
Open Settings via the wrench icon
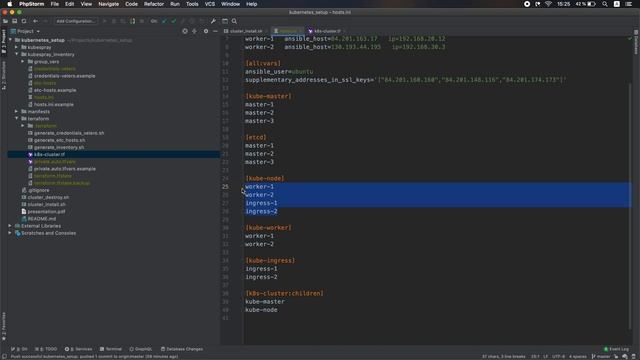click(213, 21)
